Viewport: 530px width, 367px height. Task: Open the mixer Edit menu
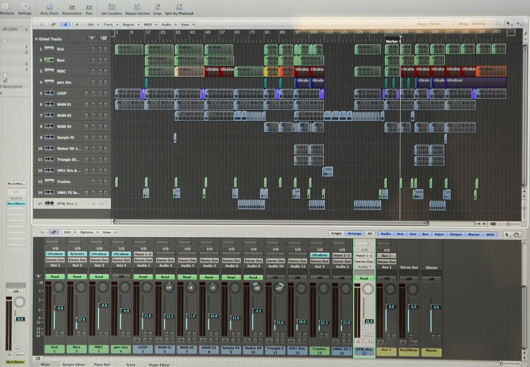(x=69, y=232)
